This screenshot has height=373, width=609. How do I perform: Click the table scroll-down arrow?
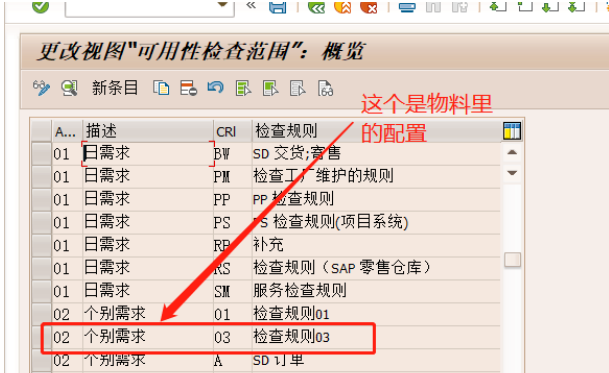(512, 173)
